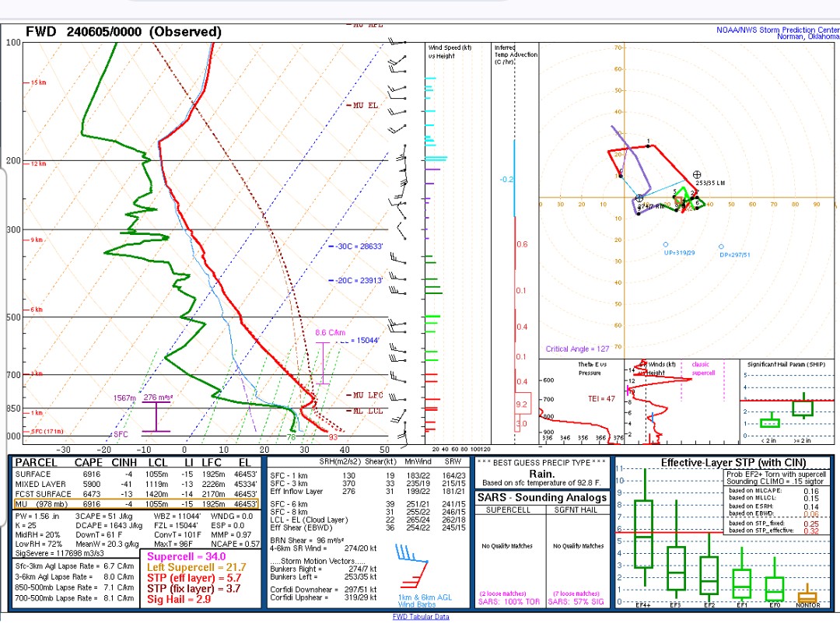Click the Rain. best guess precip type
The image size is (840, 641).
click(x=541, y=474)
